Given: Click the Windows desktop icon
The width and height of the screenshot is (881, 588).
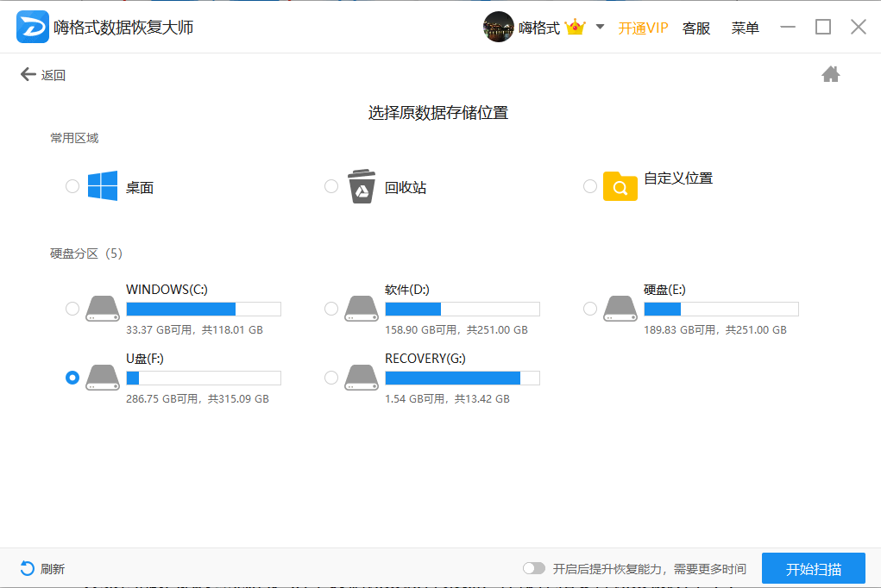Looking at the screenshot, I should pos(103,186).
